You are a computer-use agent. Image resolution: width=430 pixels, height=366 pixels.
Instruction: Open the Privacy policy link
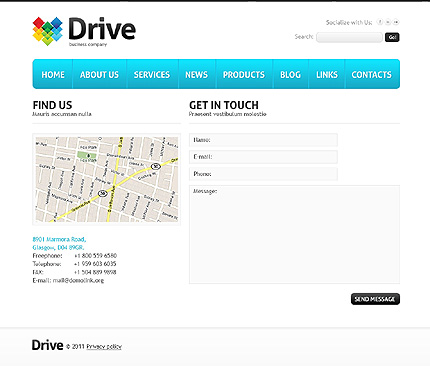pyautogui.click(x=104, y=347)
